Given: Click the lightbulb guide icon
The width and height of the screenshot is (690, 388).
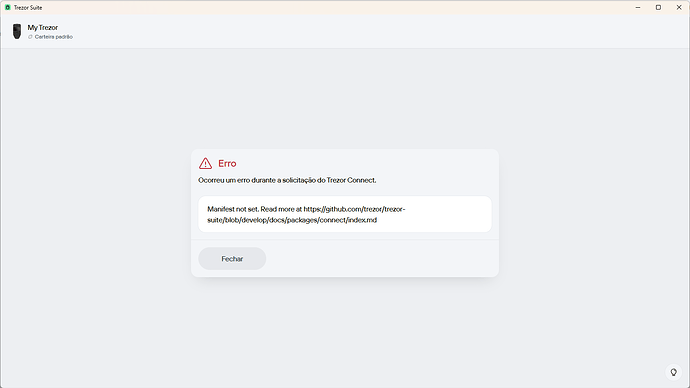Looking at the screenshot, I should point(673,372).
